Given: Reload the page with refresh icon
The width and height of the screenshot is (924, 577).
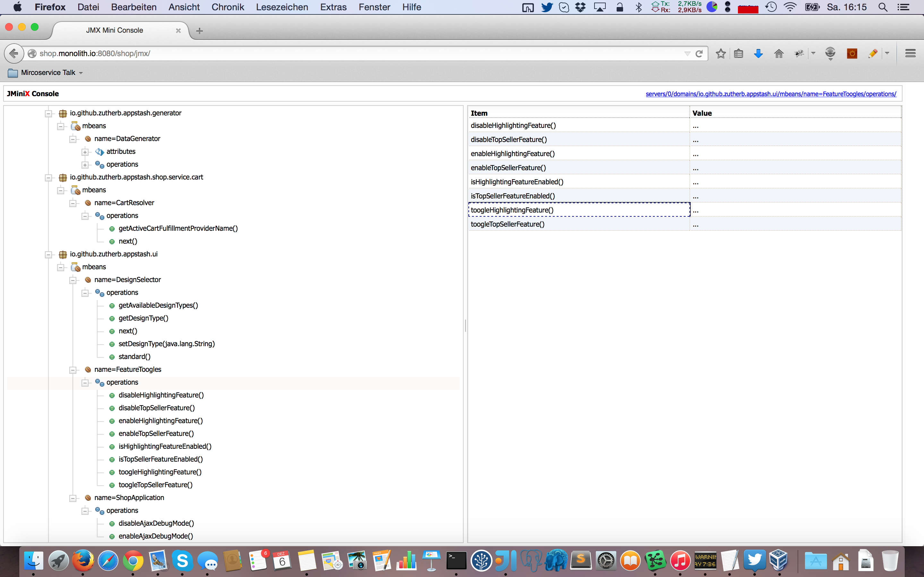Looking at the screenshot, I should pos(699,54).
